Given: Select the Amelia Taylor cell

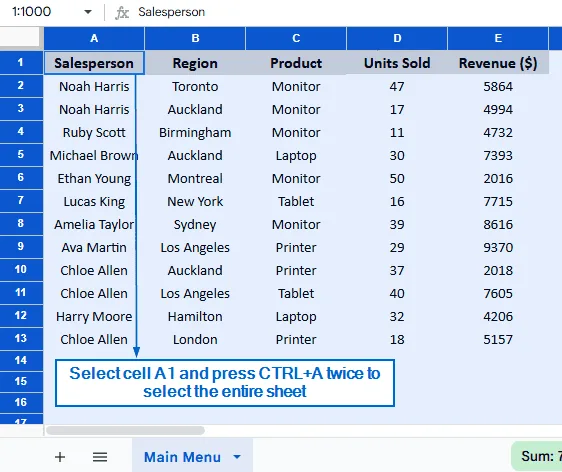Looking at the screenshot, I should click(94, 225).
